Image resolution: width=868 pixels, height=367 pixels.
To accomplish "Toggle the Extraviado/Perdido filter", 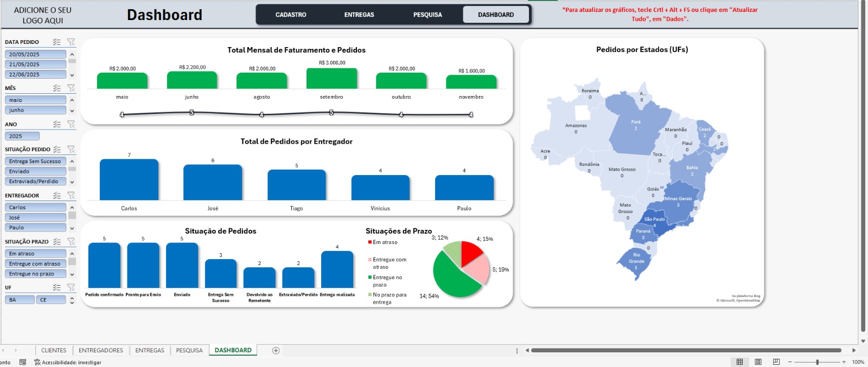I will (36, 181).
